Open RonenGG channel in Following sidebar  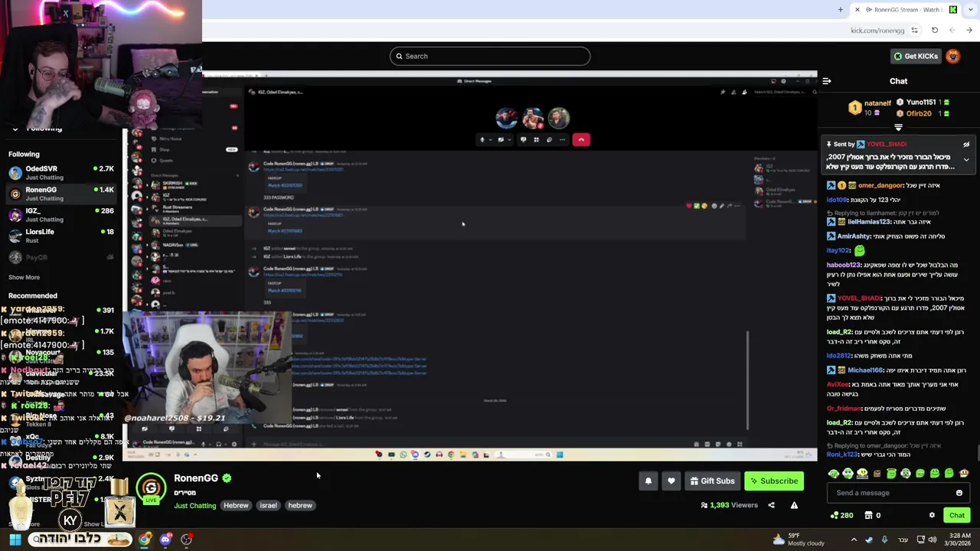[61, 194]
